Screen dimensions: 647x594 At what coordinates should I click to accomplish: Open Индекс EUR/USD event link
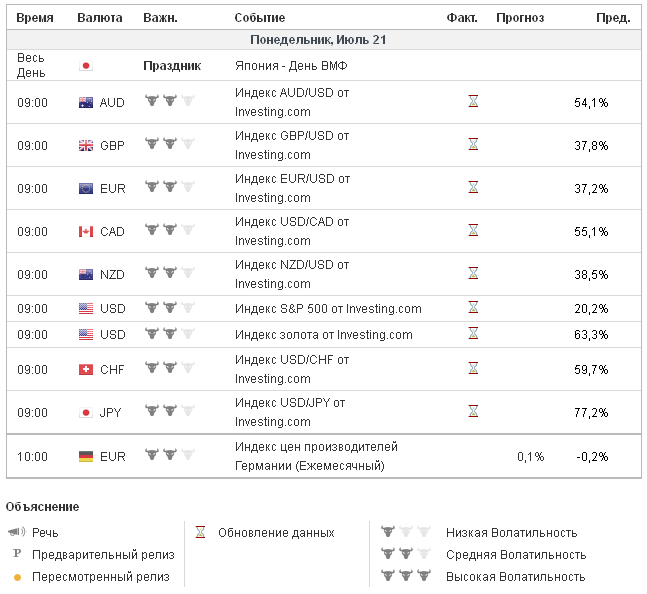click(x=292, y=188)
